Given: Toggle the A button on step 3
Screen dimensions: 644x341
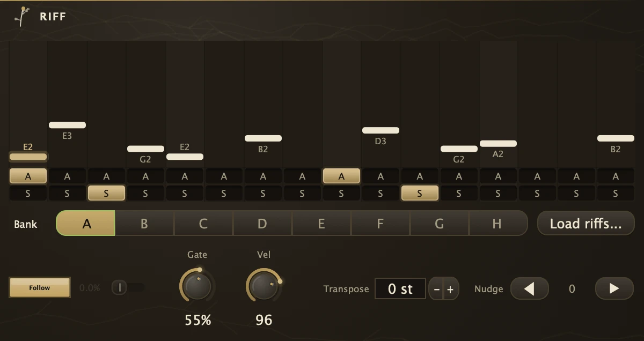Looking at the screenshot, I should pyautogui.click(x=106, y=176).
